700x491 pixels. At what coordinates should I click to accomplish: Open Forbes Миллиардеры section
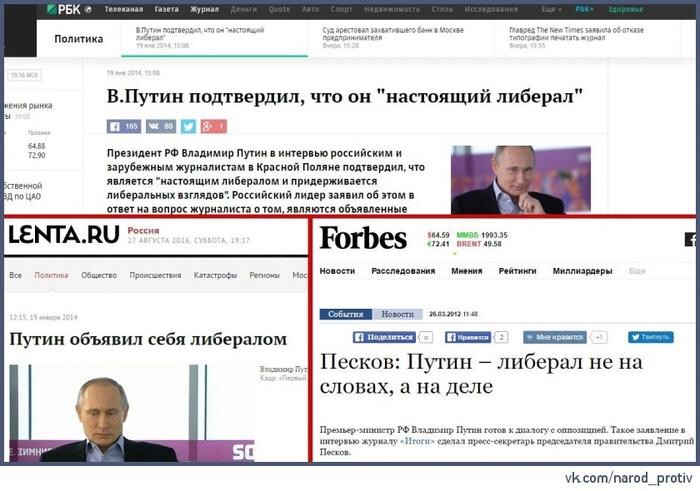point(582,271)
